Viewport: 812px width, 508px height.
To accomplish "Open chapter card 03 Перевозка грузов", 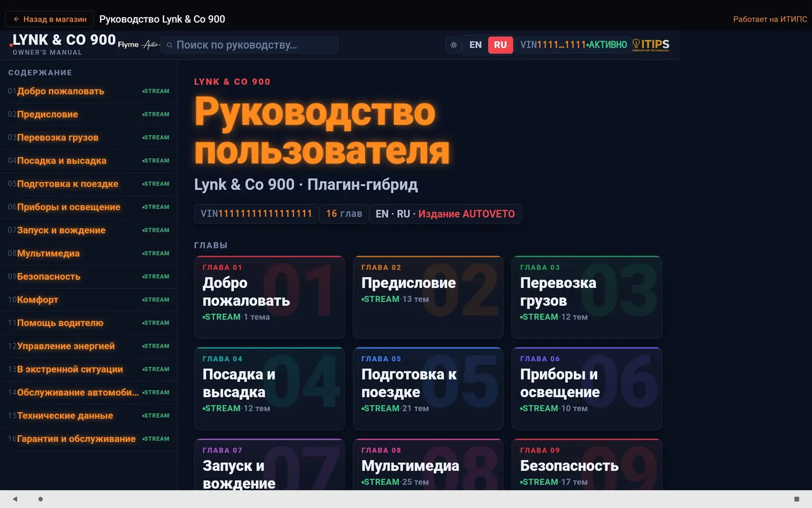I will pos(587,297).
